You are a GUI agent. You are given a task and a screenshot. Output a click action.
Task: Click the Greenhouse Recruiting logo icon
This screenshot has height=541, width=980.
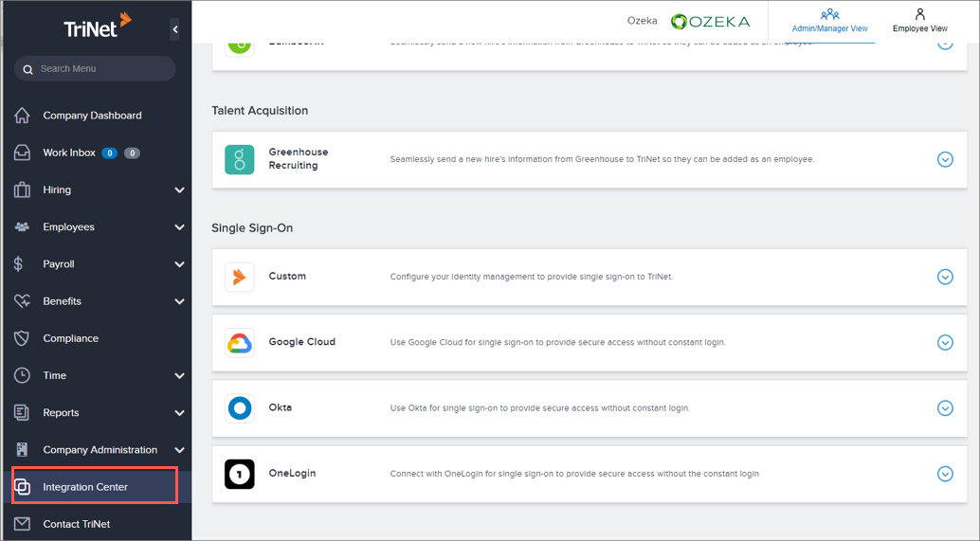tap(239, 159)
